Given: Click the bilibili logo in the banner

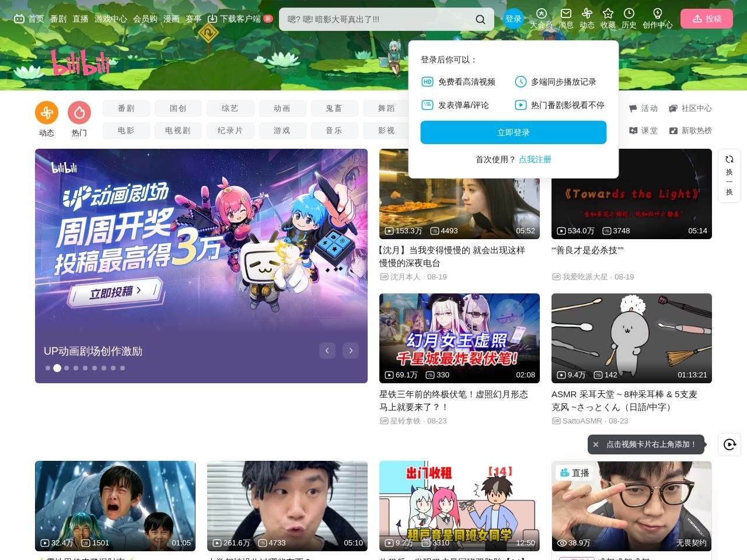Looking at the screenshot, I should pyautogui.click(x=80, y=63).
